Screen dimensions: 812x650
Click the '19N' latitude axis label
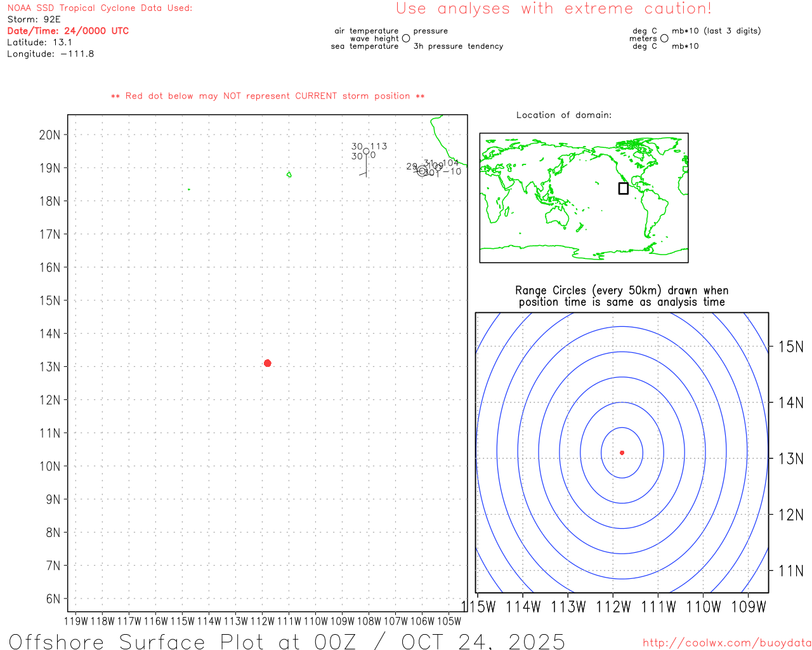tap(49, 168)
